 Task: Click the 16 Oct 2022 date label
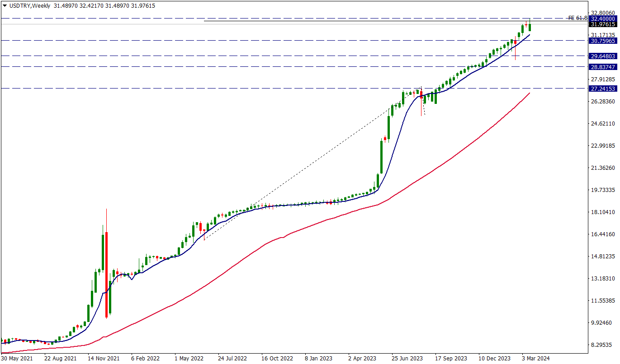(x=278, y=359)
